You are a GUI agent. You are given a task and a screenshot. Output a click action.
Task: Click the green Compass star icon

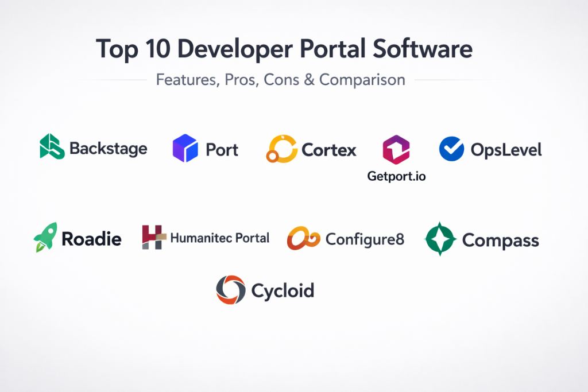440,238
